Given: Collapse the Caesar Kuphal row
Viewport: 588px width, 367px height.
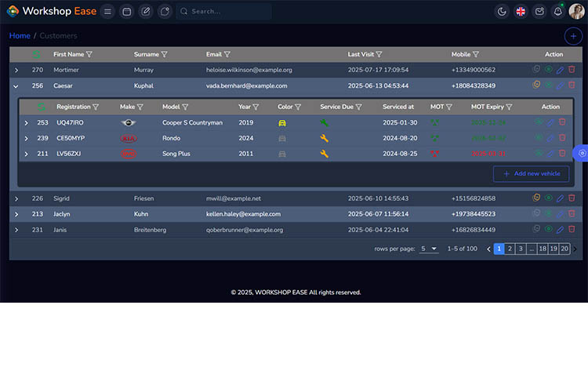Looking at the screenshot, I should click(x=16, y=86).
